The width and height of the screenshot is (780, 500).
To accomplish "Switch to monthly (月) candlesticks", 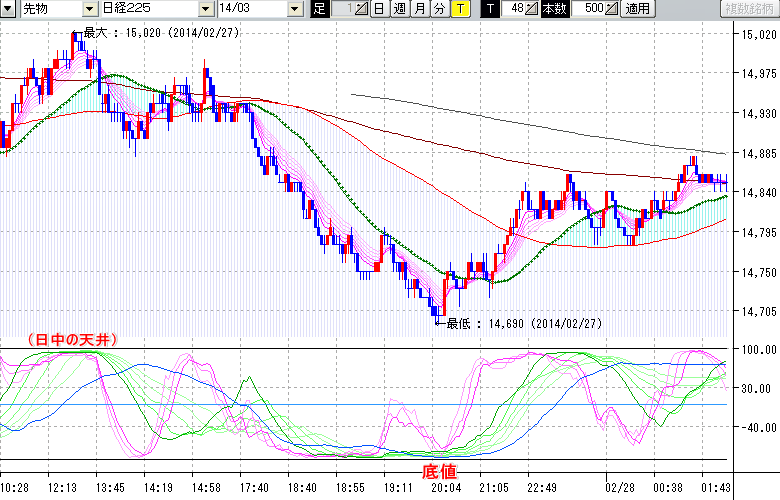I will click(x=419, y=9).
